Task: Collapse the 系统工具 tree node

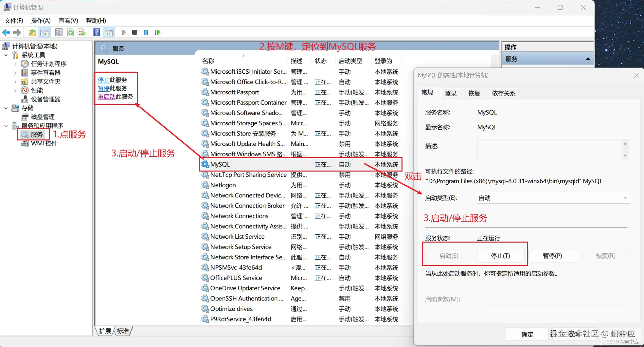Action: [x=6, y=55]
